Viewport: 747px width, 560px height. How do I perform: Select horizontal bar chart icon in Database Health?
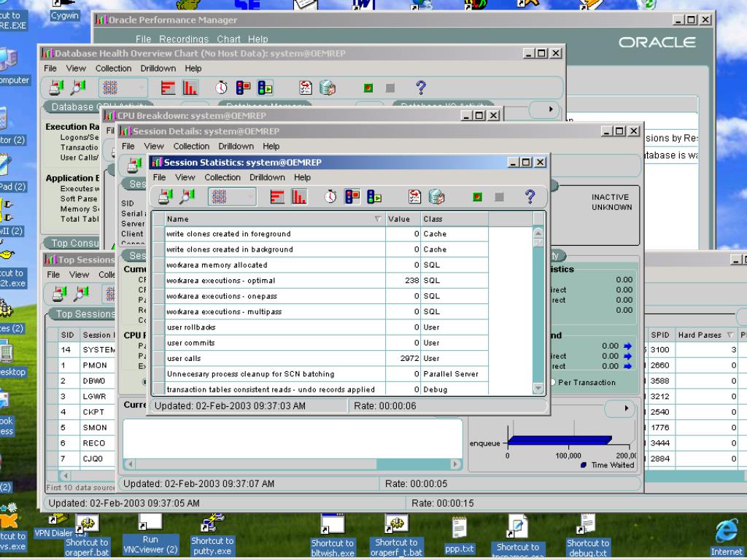pyautogui.click(x=169, y=87)
